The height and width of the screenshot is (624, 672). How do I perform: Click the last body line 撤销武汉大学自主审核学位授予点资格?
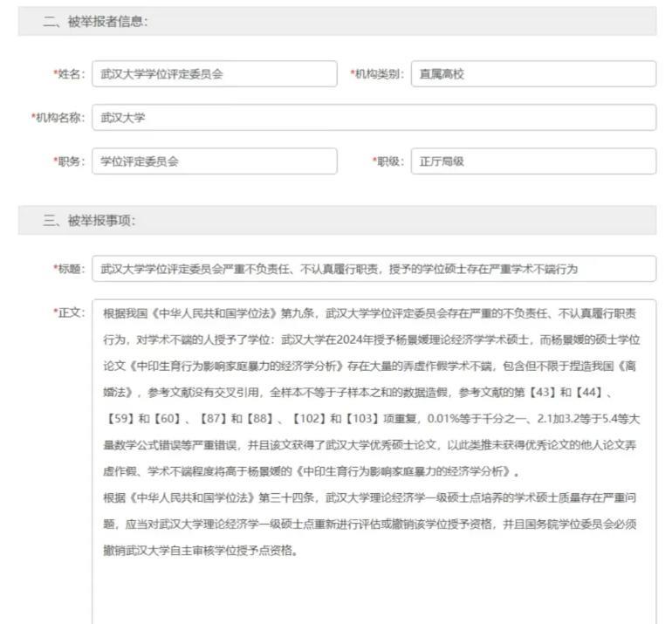[201, 551]
